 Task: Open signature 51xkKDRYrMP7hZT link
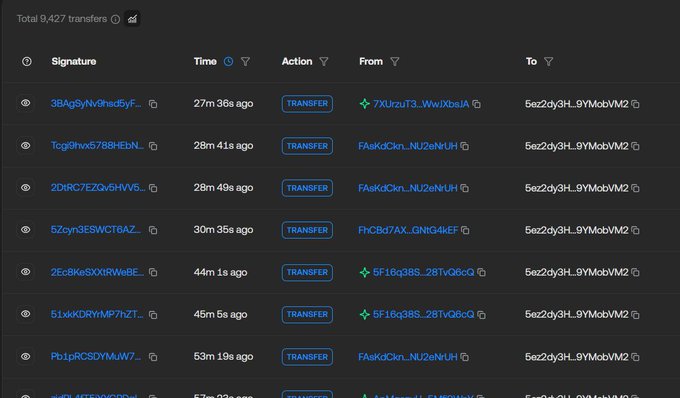97,314
